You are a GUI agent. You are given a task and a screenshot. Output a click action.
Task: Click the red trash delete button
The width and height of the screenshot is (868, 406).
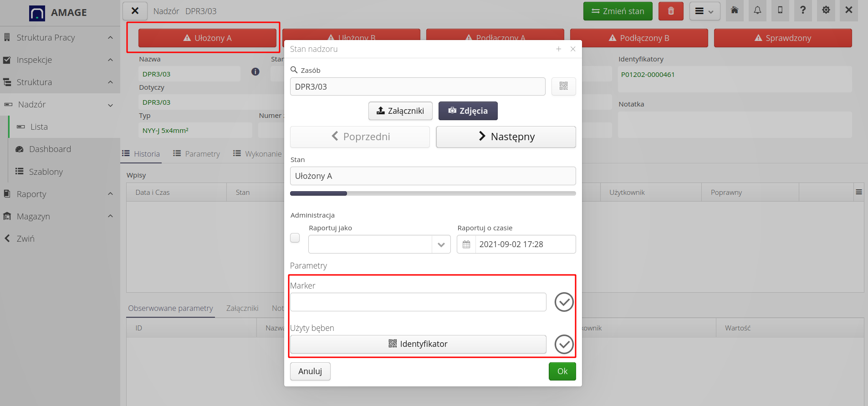670,11
